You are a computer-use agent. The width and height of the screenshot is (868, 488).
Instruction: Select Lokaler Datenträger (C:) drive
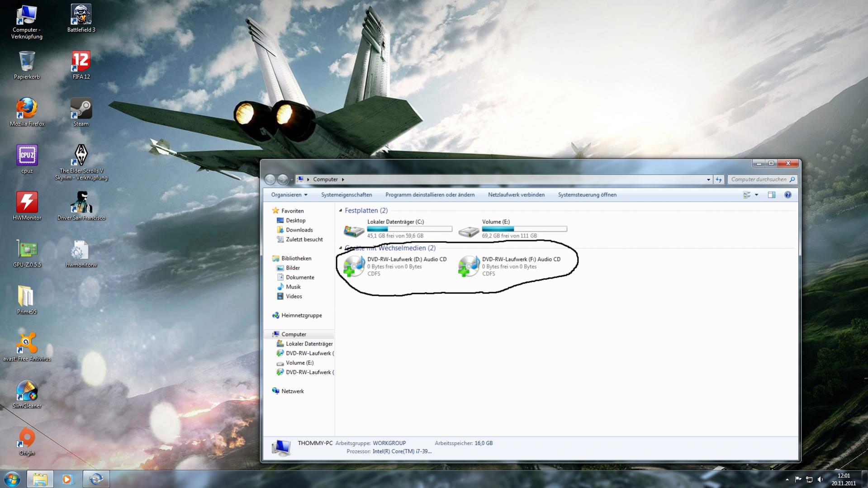[398, 229]
